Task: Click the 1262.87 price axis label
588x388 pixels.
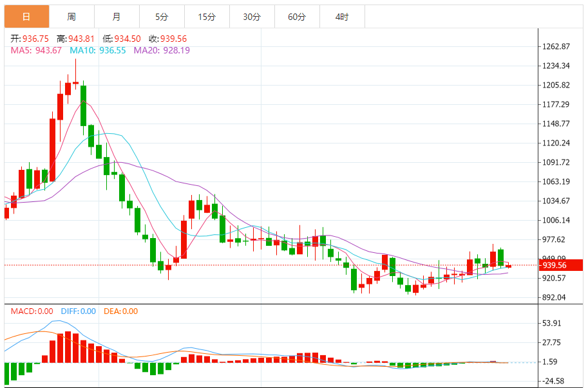Action: coord(556,46)
